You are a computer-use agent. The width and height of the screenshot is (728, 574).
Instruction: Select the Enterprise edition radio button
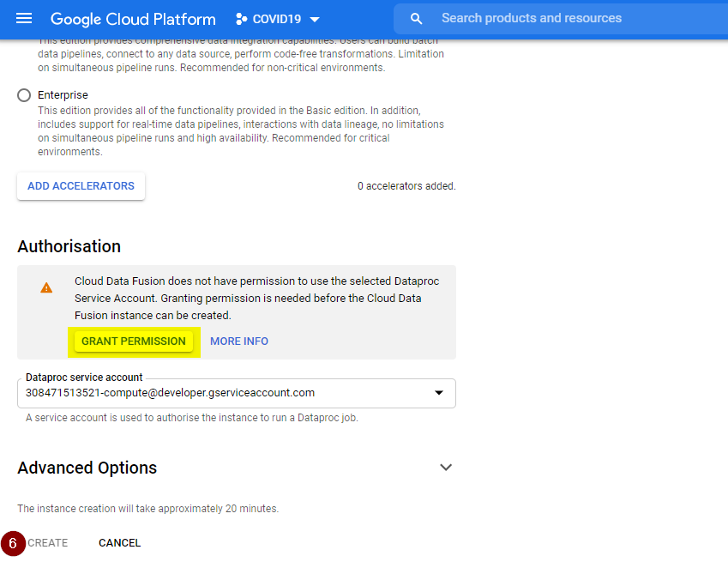(24, 95)
